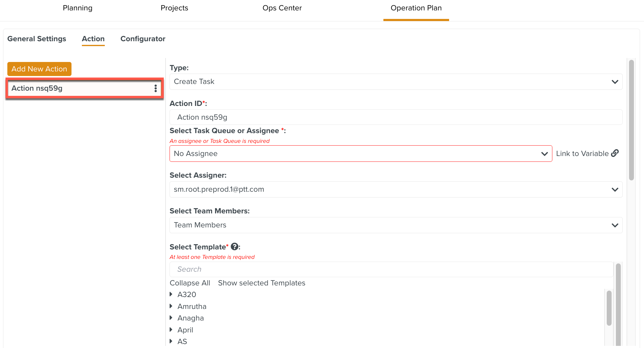Open the No Assignee dropdown
The width and height of the screenshot is (644, 348).
pos(360,154)
